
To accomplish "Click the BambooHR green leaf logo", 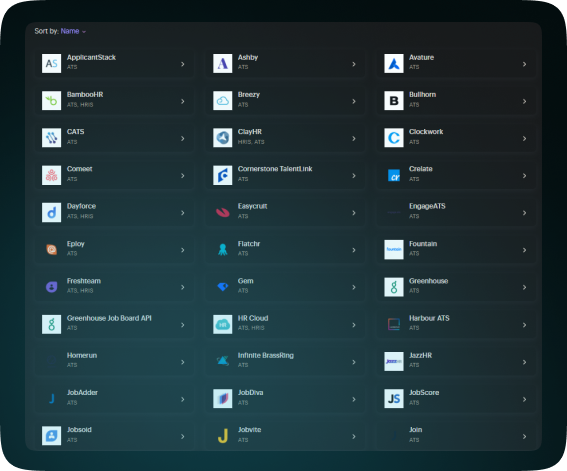I will pyautogui.click(x=51, y=100).
